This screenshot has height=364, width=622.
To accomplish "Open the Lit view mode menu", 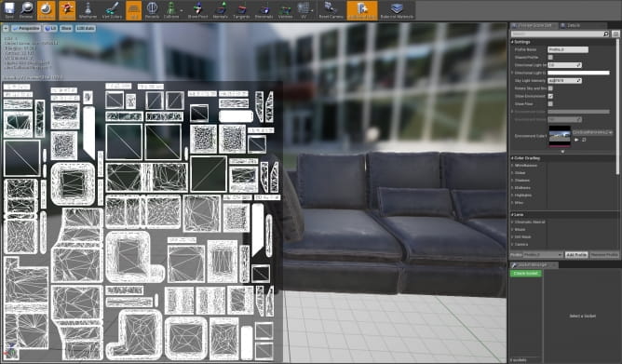I will [x=50, y=28].
